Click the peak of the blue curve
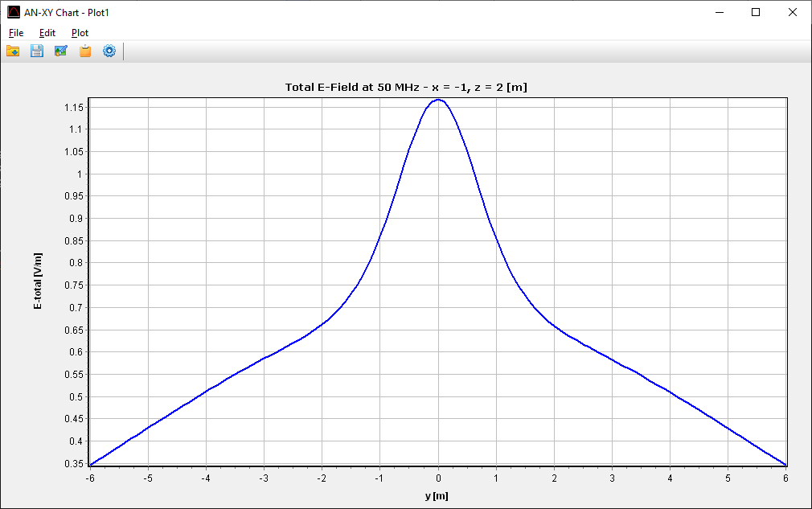The height and width of the screenshot is (509, 812). [438, 100]
